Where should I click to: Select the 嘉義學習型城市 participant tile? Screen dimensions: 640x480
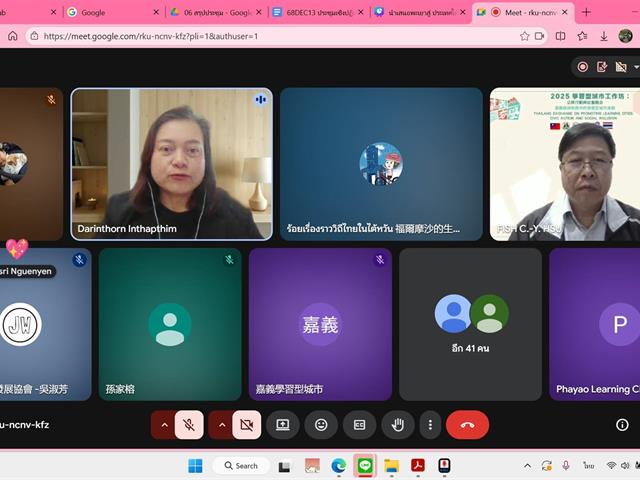coord(320,324)
